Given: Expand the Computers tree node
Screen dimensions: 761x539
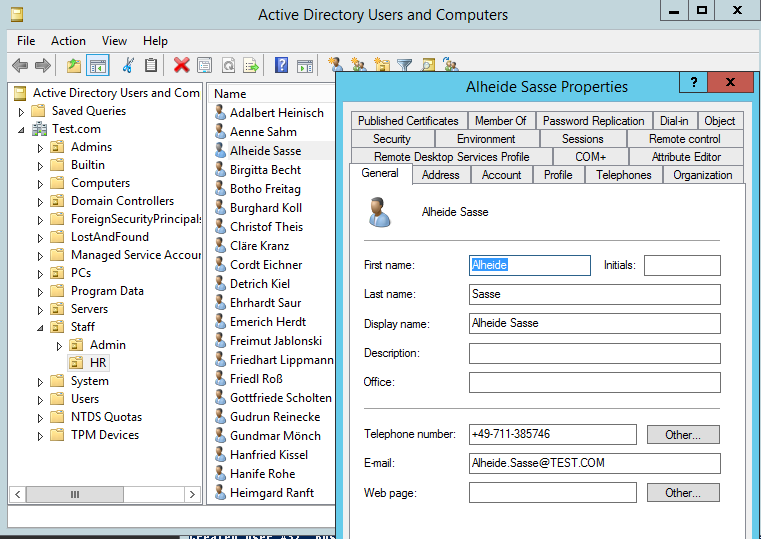Looking at the screenshot, I should [40, 184].
